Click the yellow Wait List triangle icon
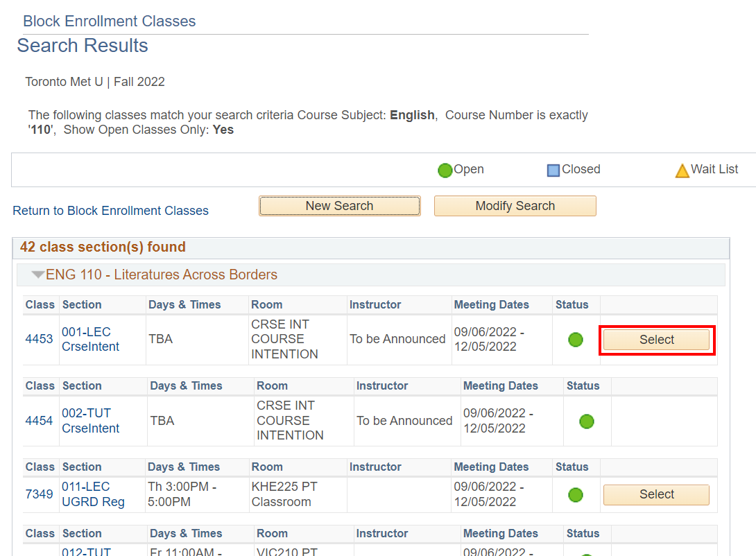This screenshot has height=556, width=756. click(x=682, y=170)
